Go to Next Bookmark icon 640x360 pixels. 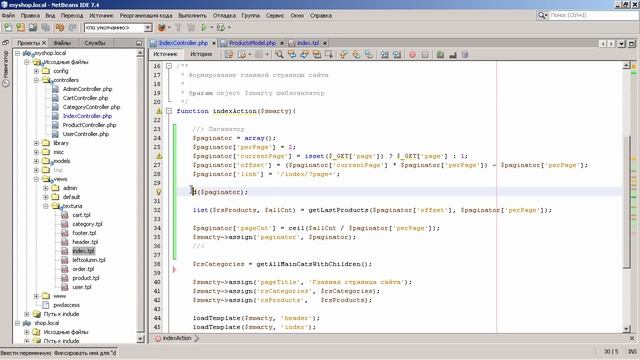click(x=356, y=55)
